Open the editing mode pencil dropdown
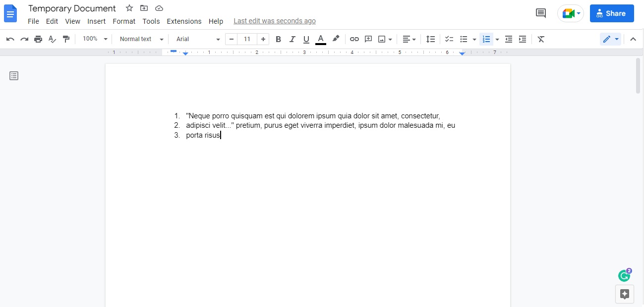Screen dimensions: 644x307 pyautogui.click(x=610, y=39)
